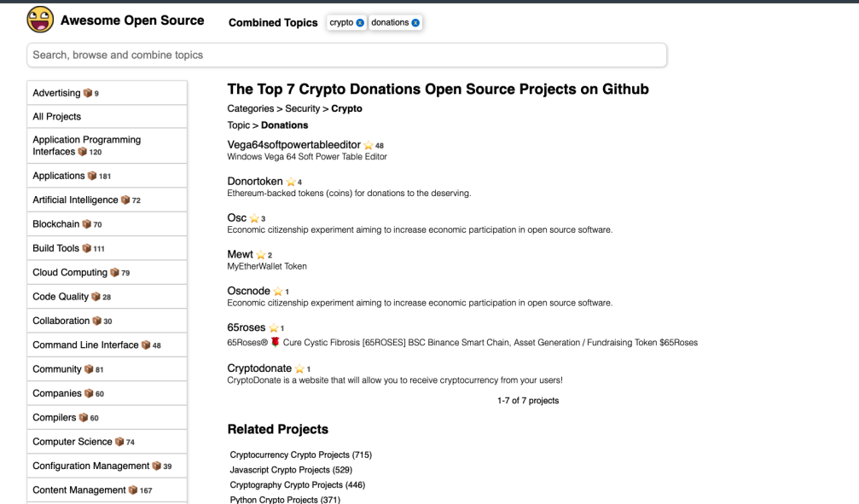Open the Mewt project
The height and width of the screenshot is (504, 859).
[240, 254]
